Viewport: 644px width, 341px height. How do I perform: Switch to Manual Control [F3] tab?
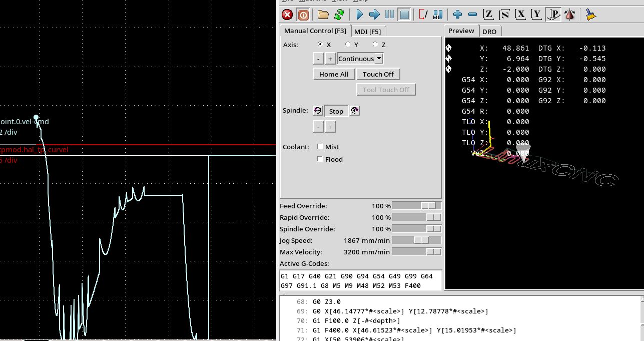point(315,31)
